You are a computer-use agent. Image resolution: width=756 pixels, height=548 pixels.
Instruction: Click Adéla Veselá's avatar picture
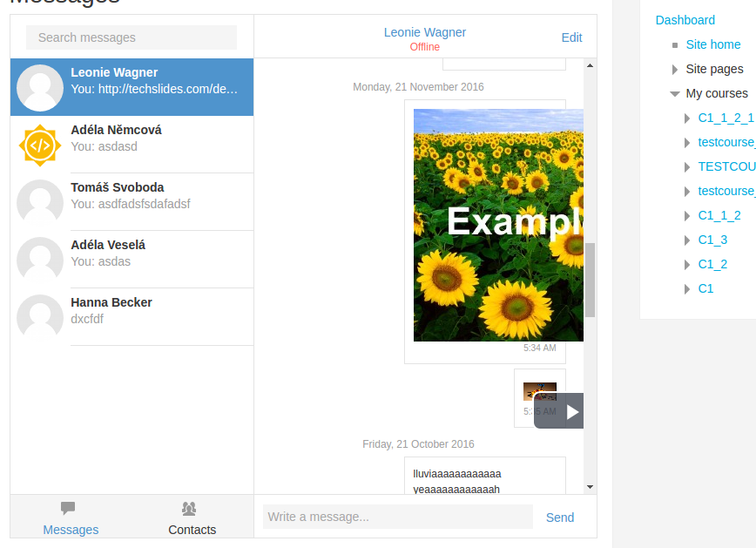click(40, 260)
